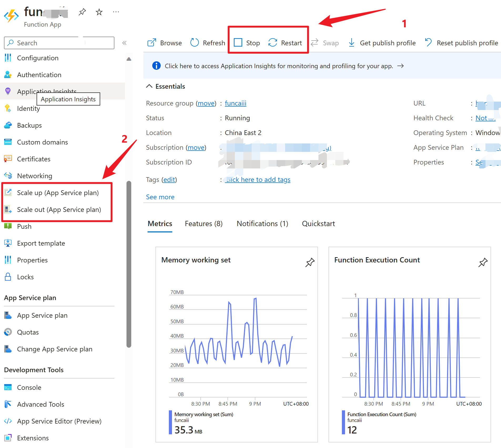Click the link to add tags
This screenshot has height=448, width=501.
tap(258, 180)
